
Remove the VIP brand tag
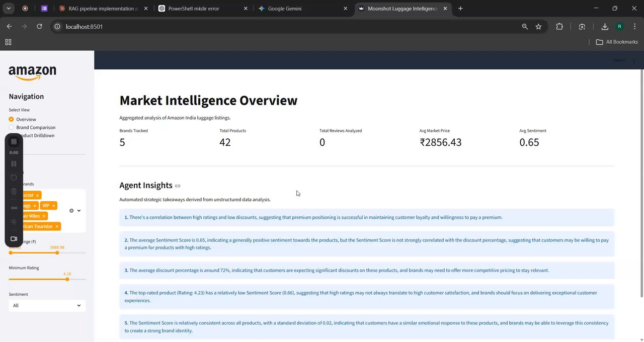(x=53, y=206)
